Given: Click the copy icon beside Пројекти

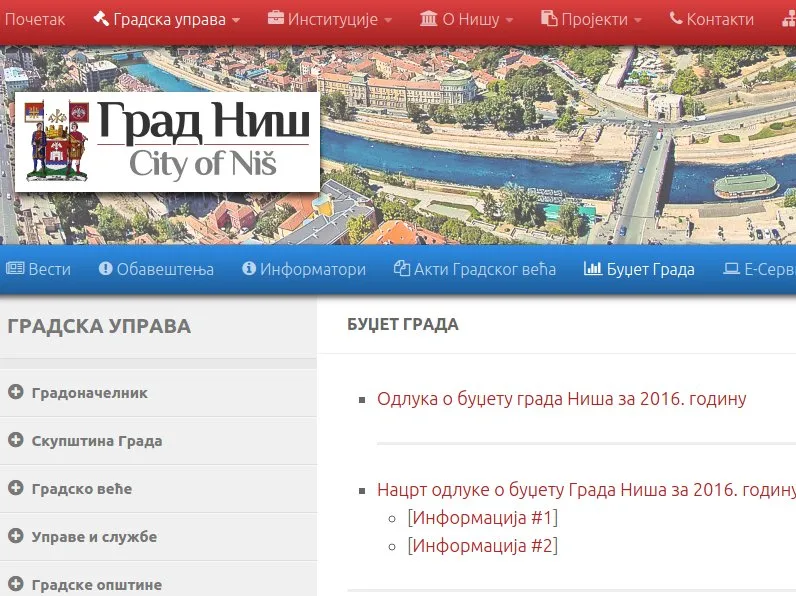Looking at the screenshot, I should [x=549, y=19].
